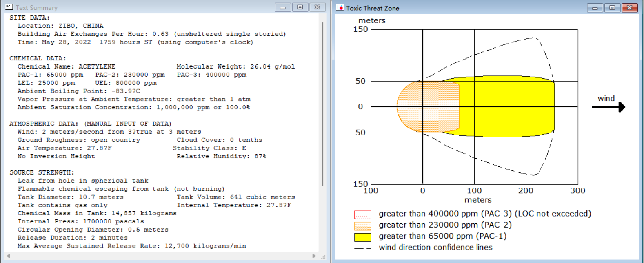This screenshot has height=263, width=644.
Task: Click 'Internal Temperature' value
Action: [x=234, y=205]
